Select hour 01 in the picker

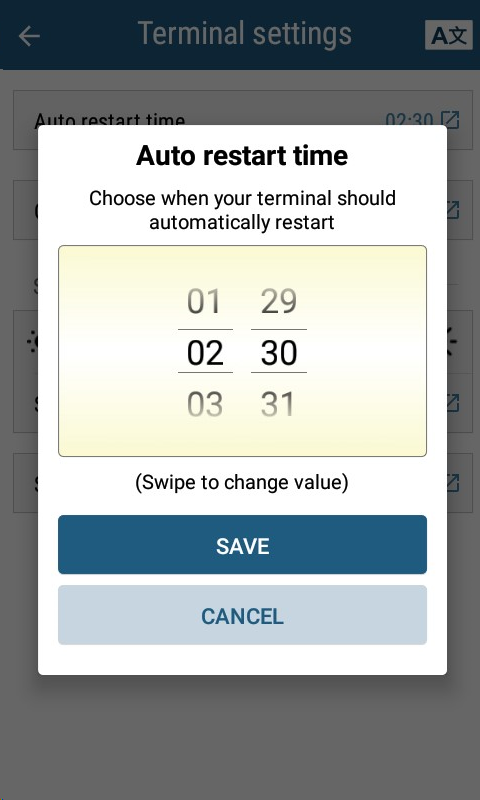(x=205, y=301)
